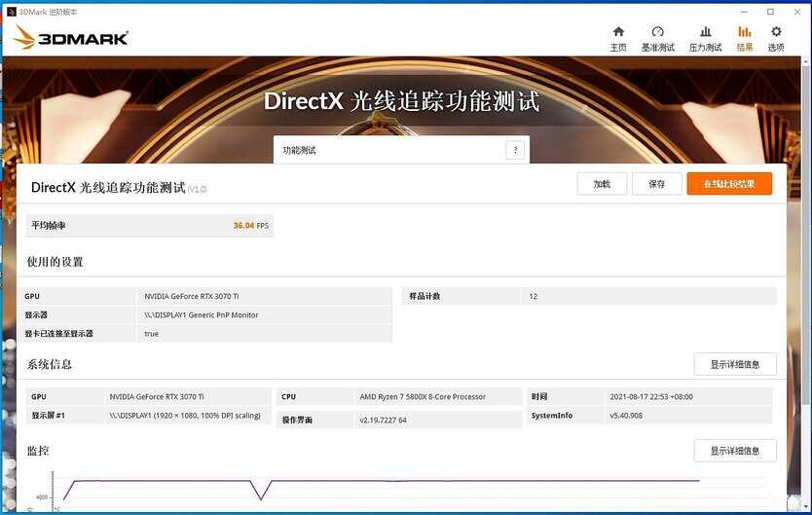This screenshot has width=812, height=515.
Task: Click the 操作界面 label
Action: pos(297,420)
